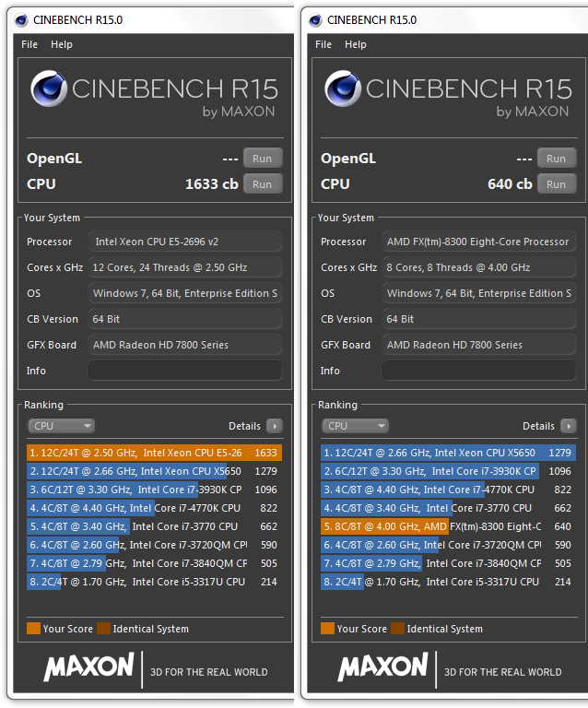Run the CPU test next to the 1633 cb score
The width and height of the screenshot is (588, 708).
263,184
